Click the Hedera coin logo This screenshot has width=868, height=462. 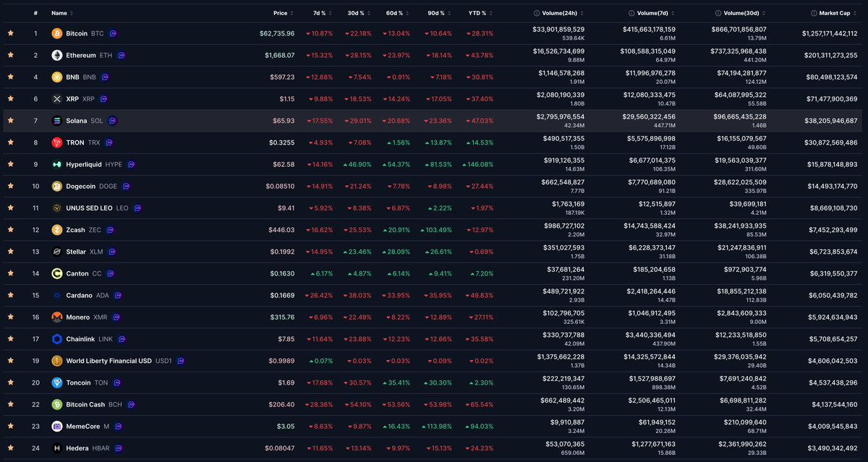pos(57,448)
